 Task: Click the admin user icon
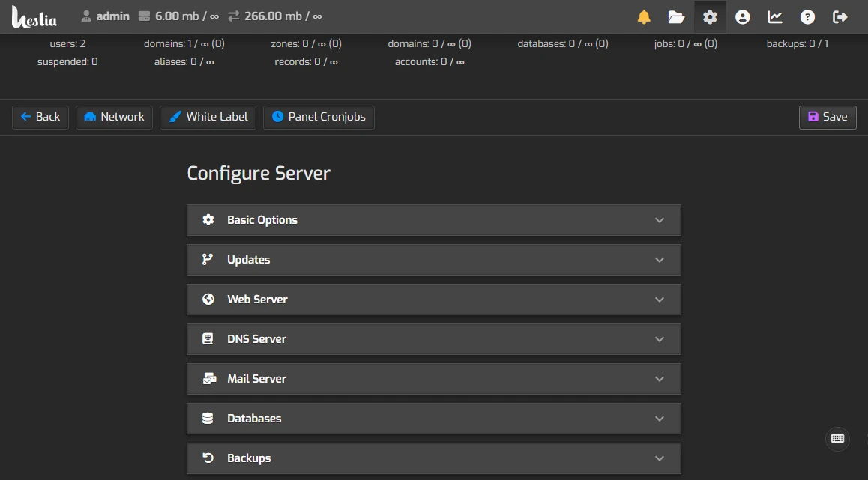coord(86,16)
